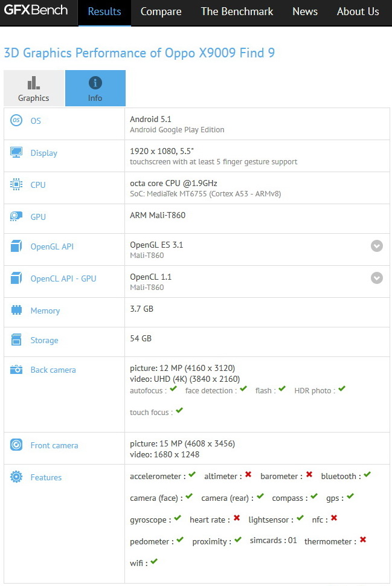Click the Storage label
The height and width of the screenshot is (586, 392).
(x=45, y=340)
